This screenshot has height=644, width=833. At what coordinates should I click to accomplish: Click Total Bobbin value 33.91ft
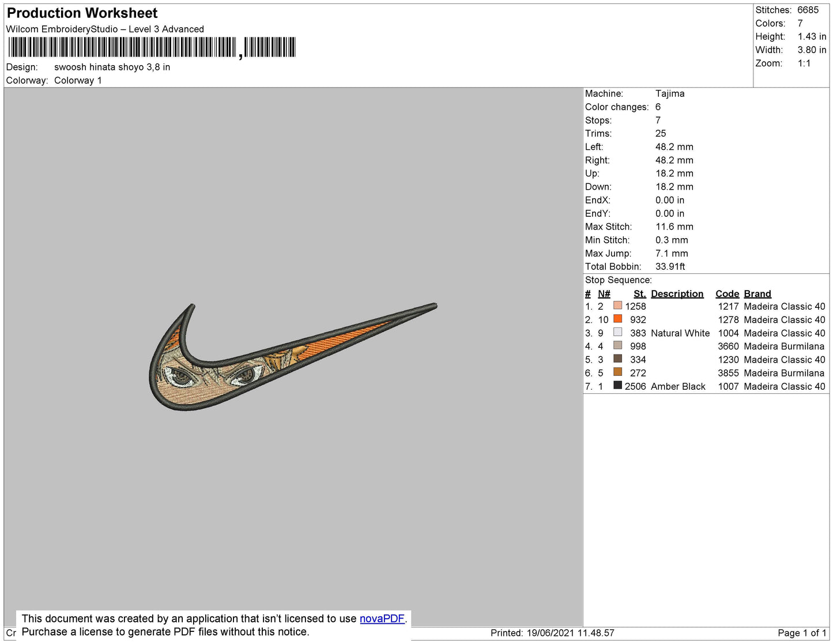[670, 266]
